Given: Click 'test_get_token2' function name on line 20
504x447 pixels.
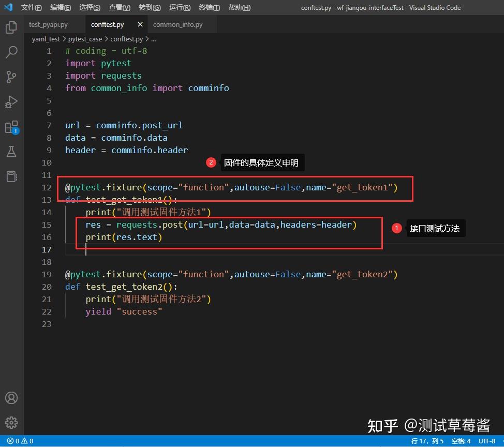Looking at the screenshot, I should click(124, 287).
